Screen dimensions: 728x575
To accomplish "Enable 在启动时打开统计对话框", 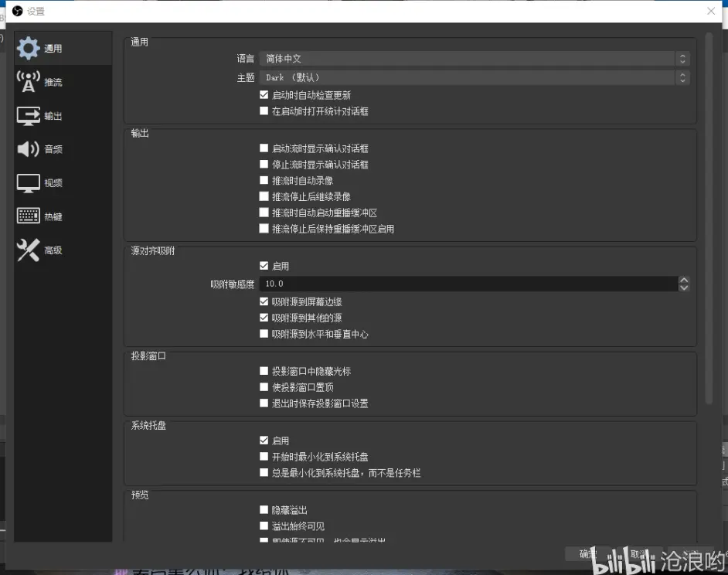I will tap(264, 111).
